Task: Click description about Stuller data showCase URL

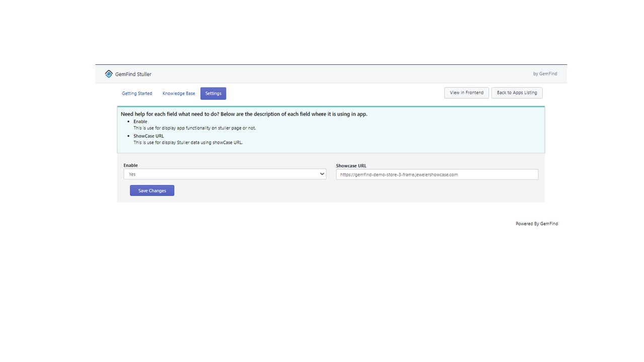Action: coord(188,142)
